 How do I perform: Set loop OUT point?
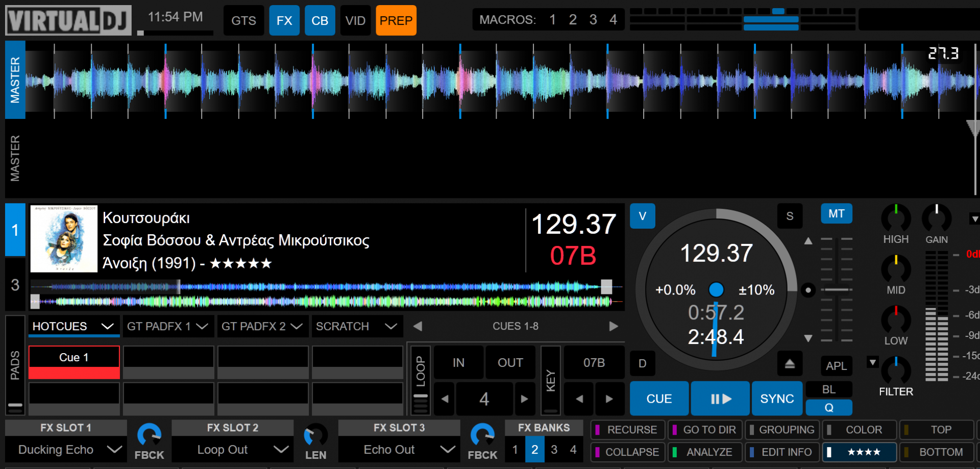[x=510, y=363]
